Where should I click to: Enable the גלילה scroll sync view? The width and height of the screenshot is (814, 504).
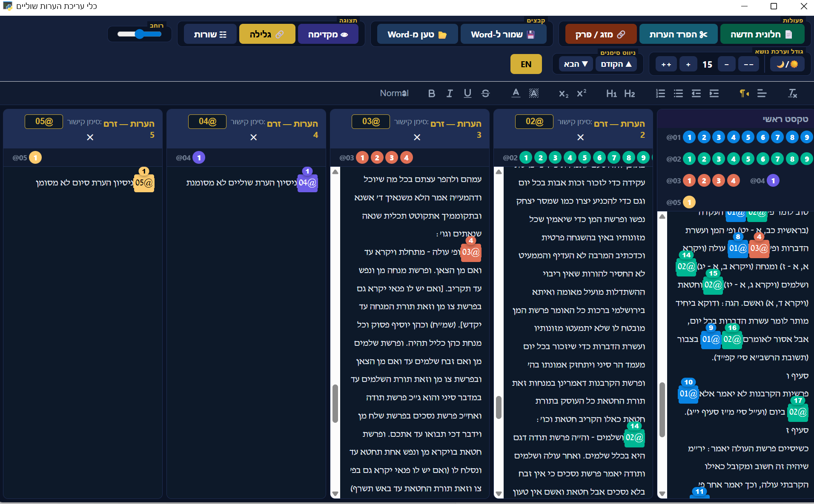pos(267,34)
